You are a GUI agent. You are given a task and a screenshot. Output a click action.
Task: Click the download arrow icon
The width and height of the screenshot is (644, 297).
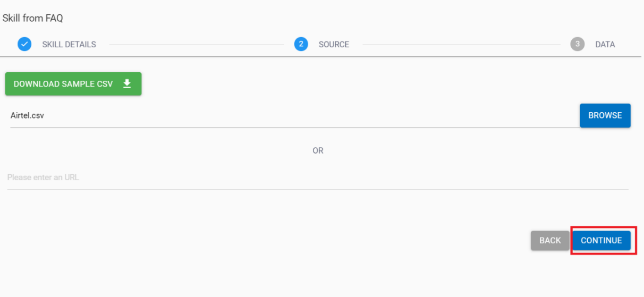point(127,84)
